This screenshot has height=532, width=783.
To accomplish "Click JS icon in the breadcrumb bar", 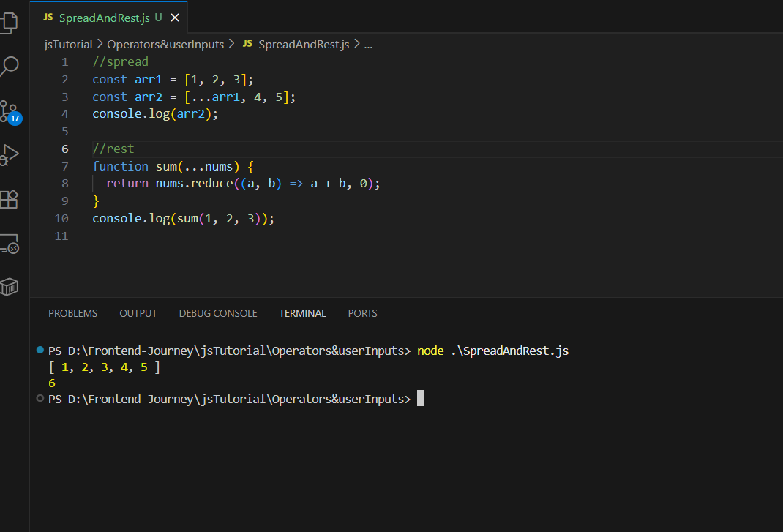I will [x=247, y=44].
